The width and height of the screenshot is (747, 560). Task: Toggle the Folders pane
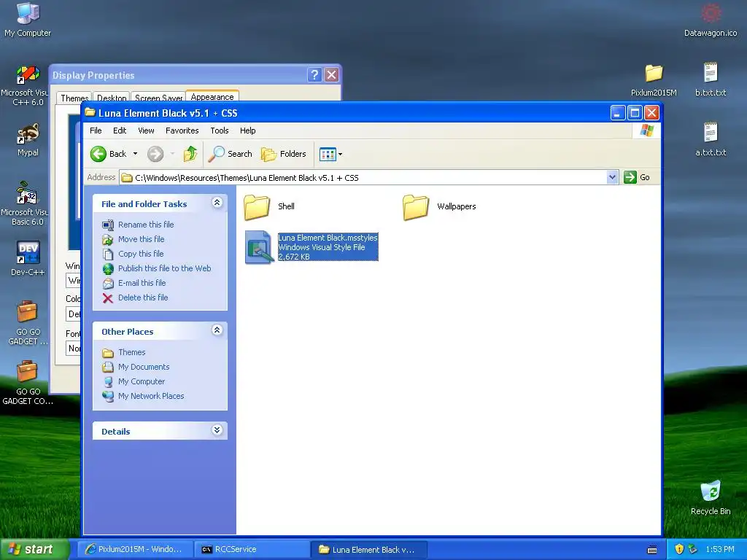[284, 154]
